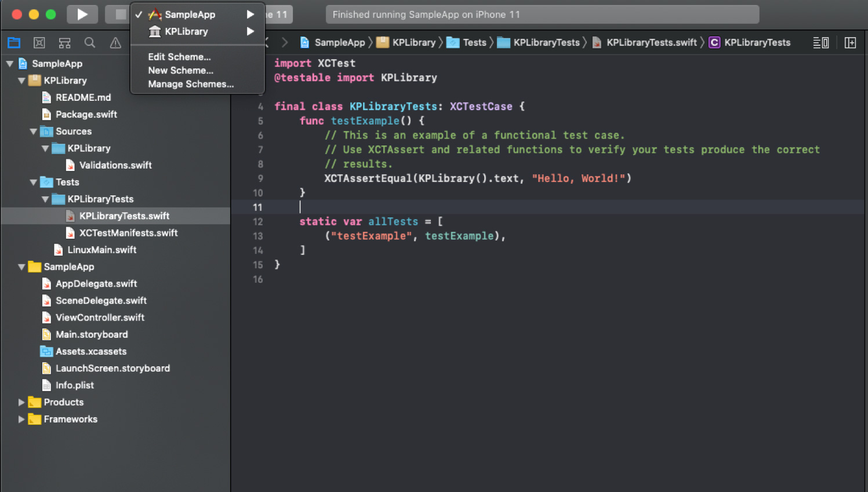Screen dimensions: 868x492
Task: Collapse the Sources folder
Action: 34,132
